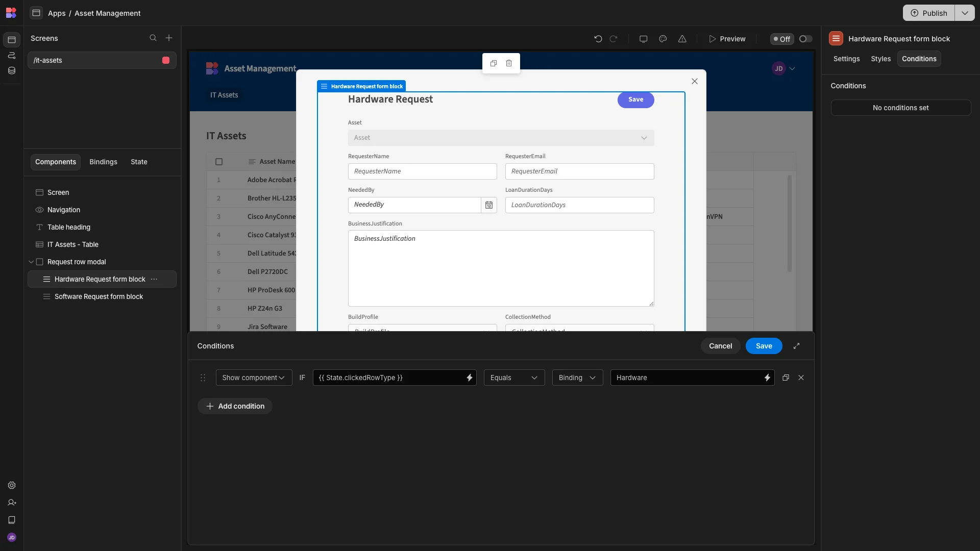Open the theme palette icon
Viewport: 980px width, 551px height.
click(663, 39)
